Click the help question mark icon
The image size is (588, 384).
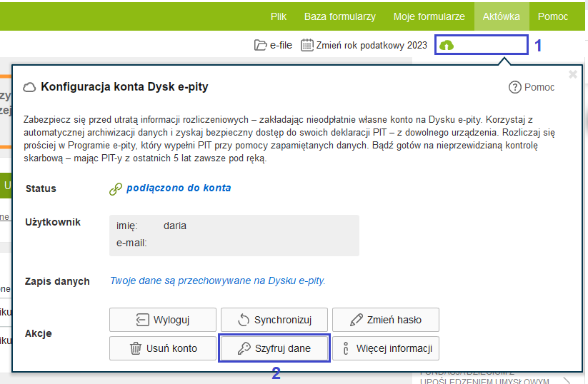(514, 87)
